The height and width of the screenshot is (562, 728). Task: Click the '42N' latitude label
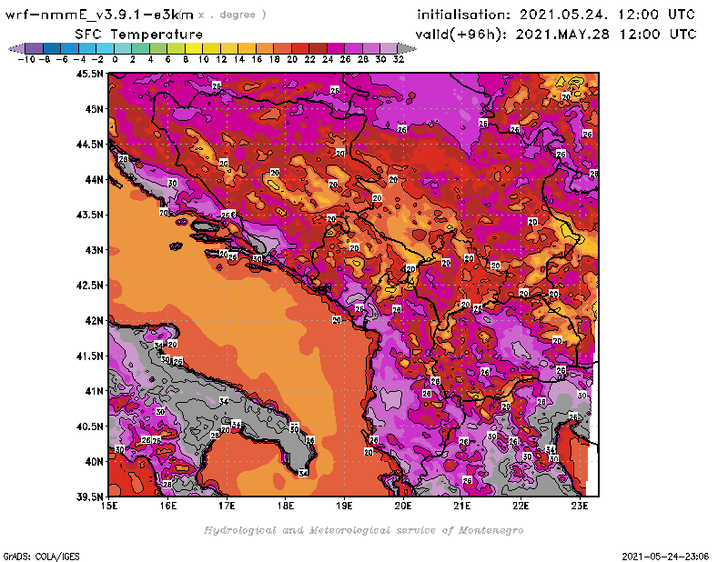coord(94,320)
